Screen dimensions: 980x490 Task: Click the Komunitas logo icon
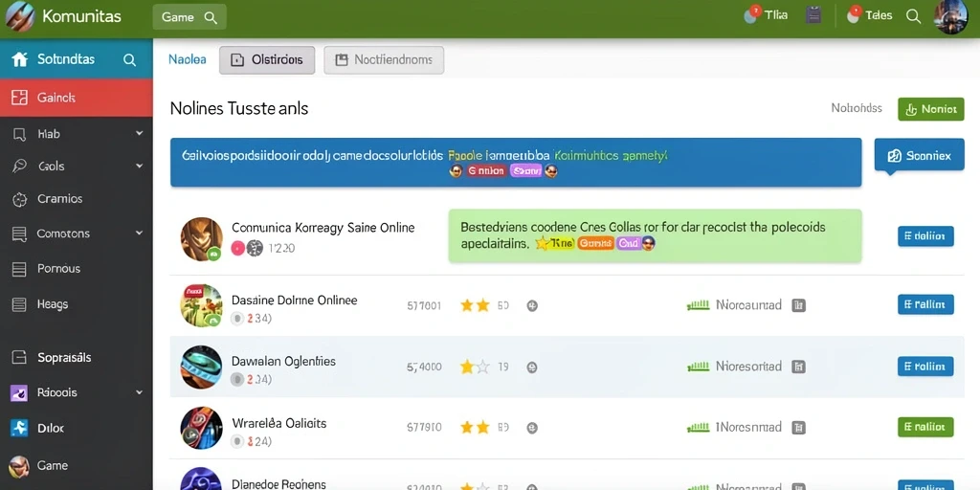click(19, 16)
